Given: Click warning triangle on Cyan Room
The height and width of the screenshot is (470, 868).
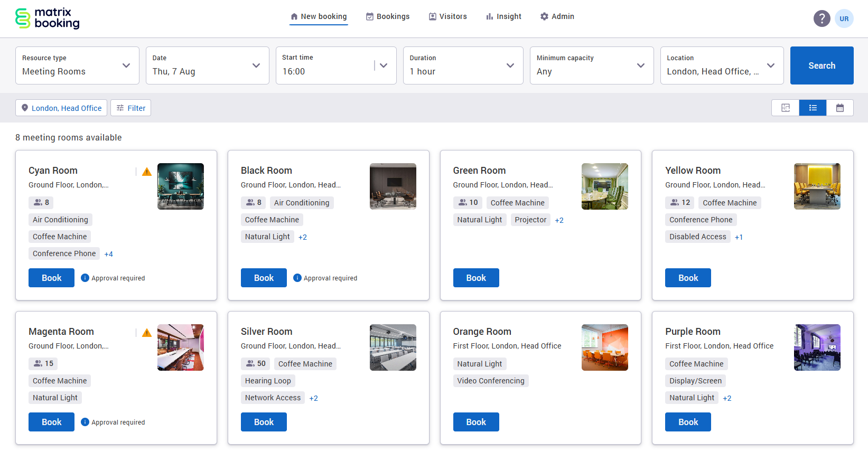Looking at the screenshot, I should pyautogui.click(x=147, y=172).
